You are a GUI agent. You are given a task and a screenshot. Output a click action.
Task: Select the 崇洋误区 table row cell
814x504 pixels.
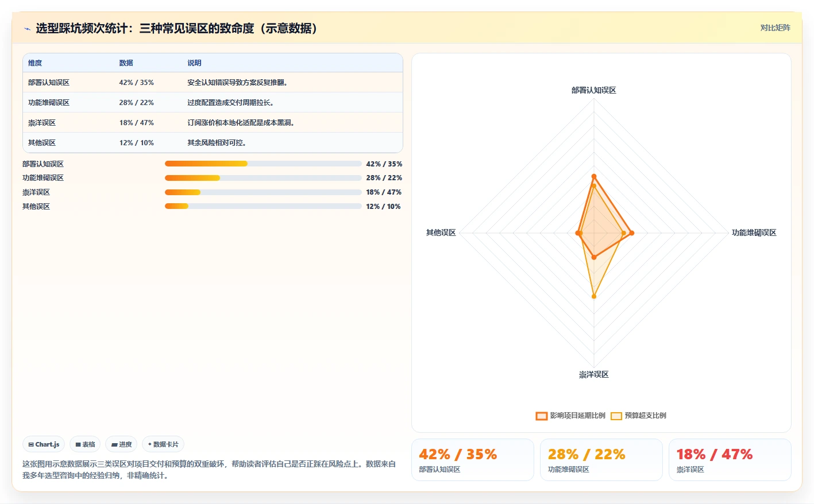pyautogui.click(x=42, y=123)
